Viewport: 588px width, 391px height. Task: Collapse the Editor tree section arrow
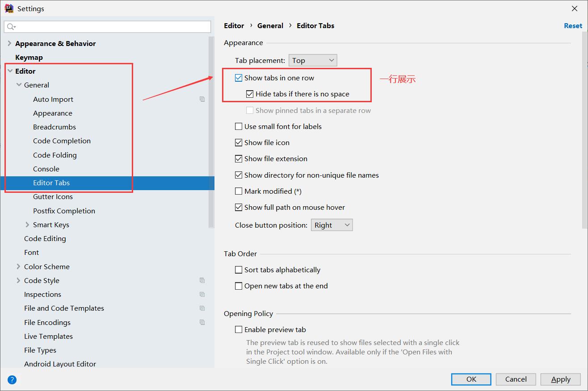(x=10, y=71)
